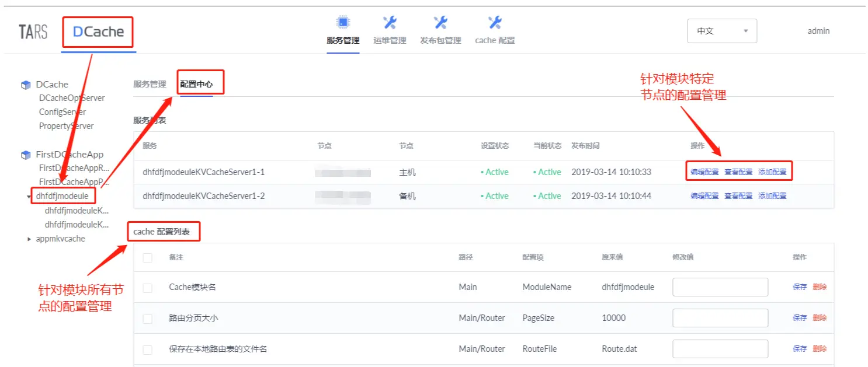Viewport: 868px width, 367px height.
Task: Click the admin user label
Action: 818,31
